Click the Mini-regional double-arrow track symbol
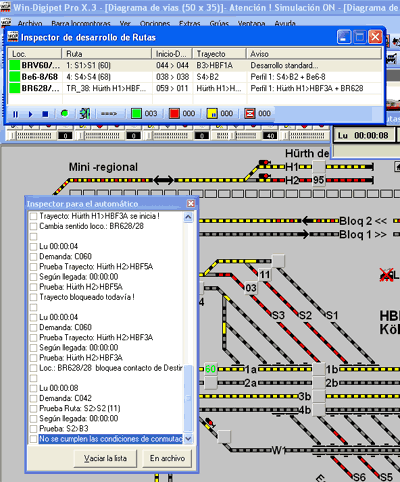400x482 pixels. 163,180
